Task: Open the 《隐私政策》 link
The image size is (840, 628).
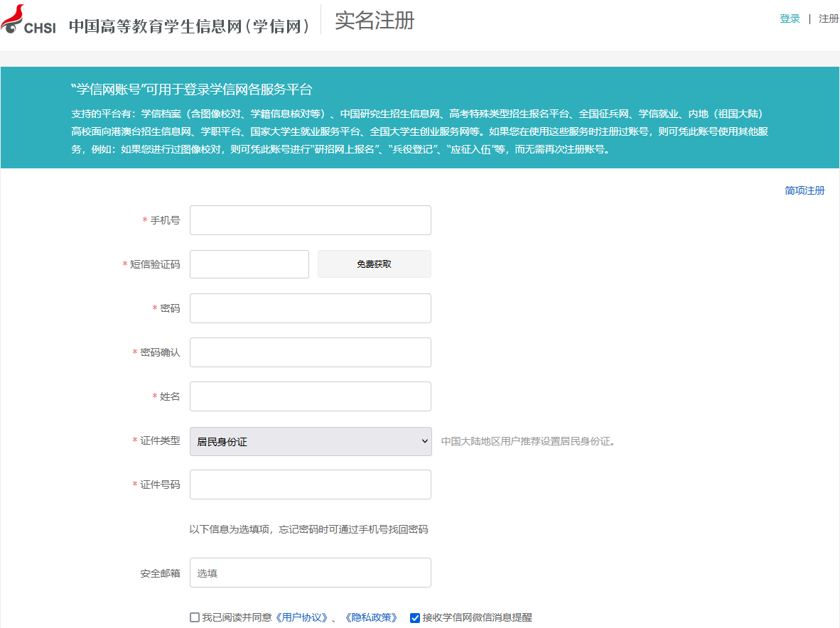Action: [370, 617]
